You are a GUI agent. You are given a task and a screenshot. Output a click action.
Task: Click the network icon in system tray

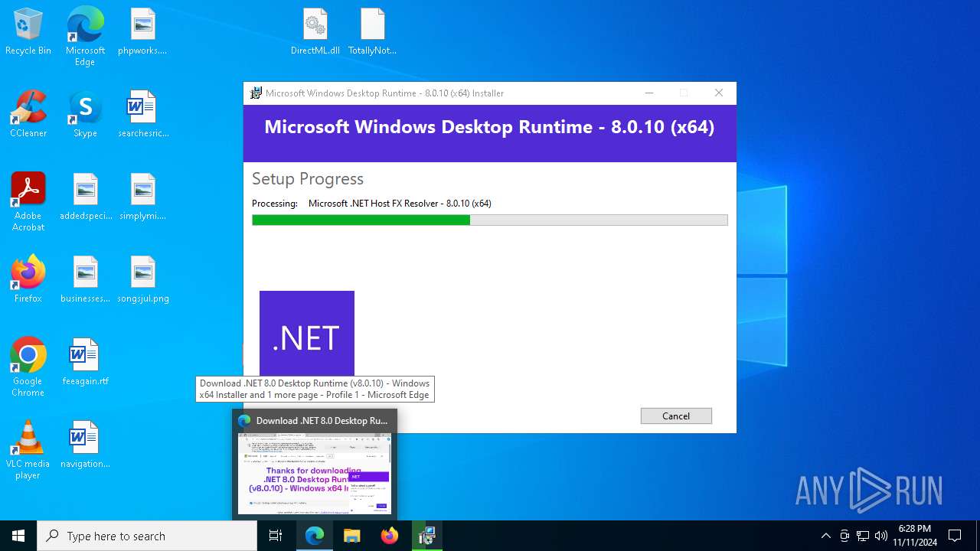[863, 536]
